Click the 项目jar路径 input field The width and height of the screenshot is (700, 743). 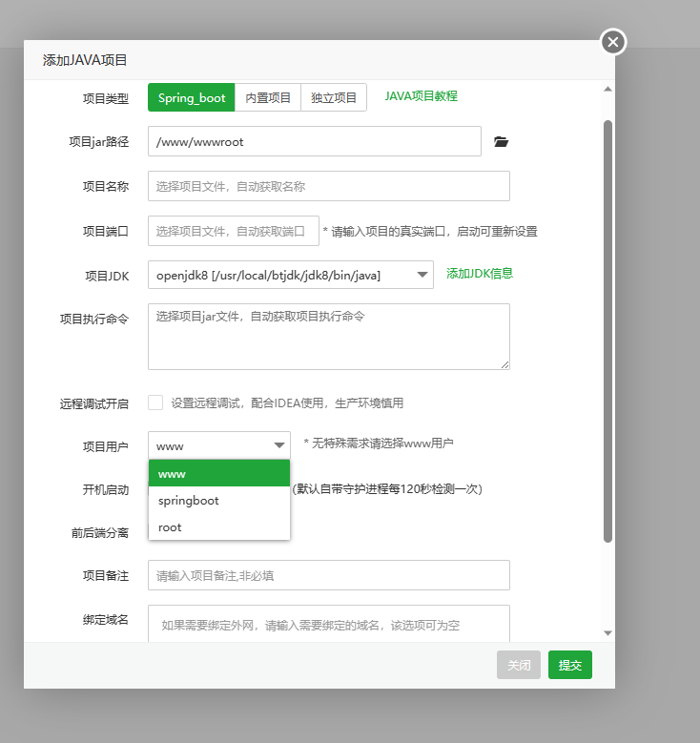[x=315, y=141]
